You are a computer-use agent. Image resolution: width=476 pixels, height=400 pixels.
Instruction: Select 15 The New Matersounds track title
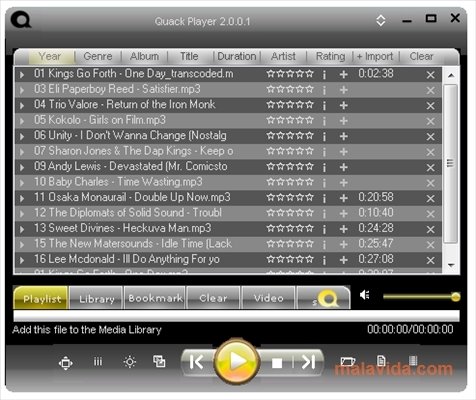[x=133, y=244]
